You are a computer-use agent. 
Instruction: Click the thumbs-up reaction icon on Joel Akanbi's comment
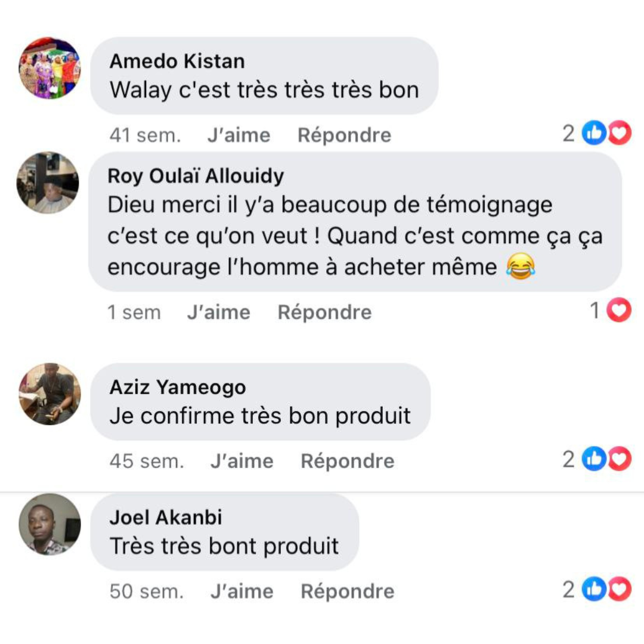593,590
